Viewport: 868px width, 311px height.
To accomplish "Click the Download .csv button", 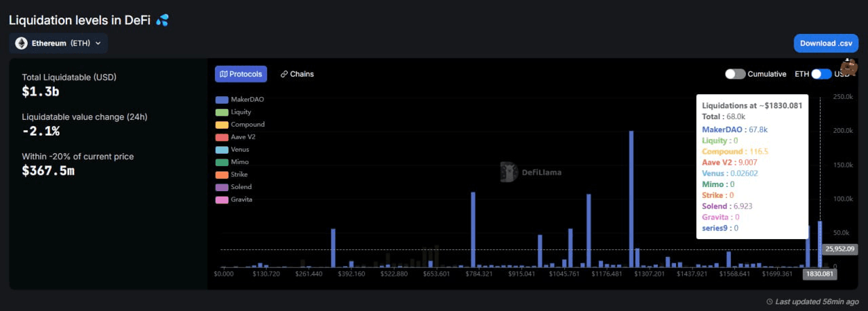I will coord(826,43).
